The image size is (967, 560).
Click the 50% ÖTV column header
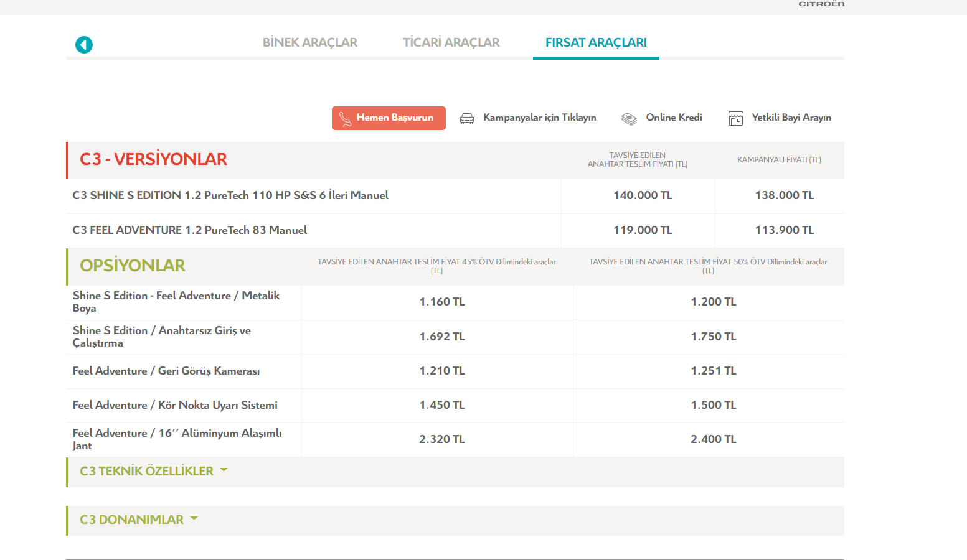coord(708,266)
